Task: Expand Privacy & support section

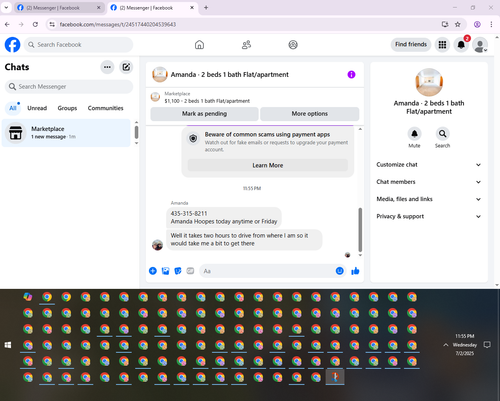Action: click(x=429, y=217)
